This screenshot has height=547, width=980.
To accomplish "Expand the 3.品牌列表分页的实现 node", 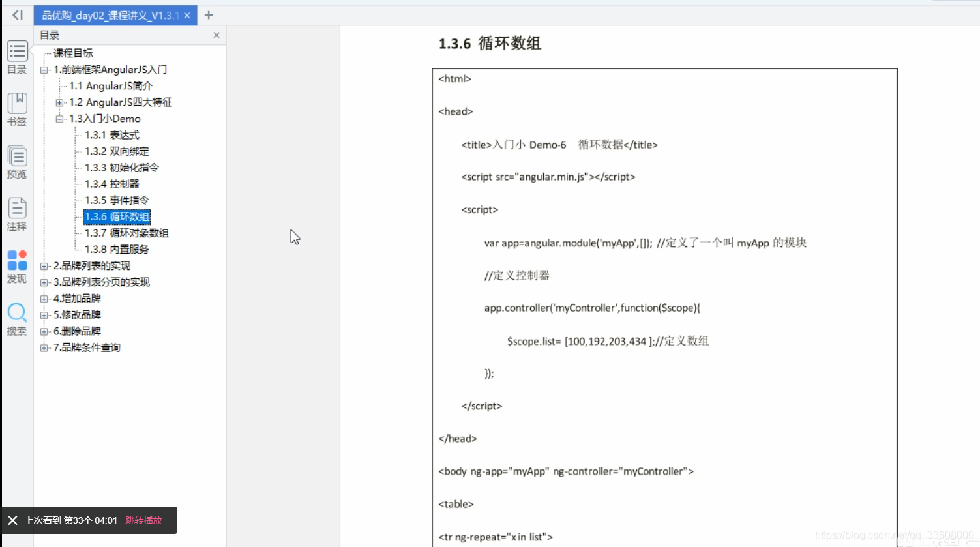I will [x=44, y=282].
